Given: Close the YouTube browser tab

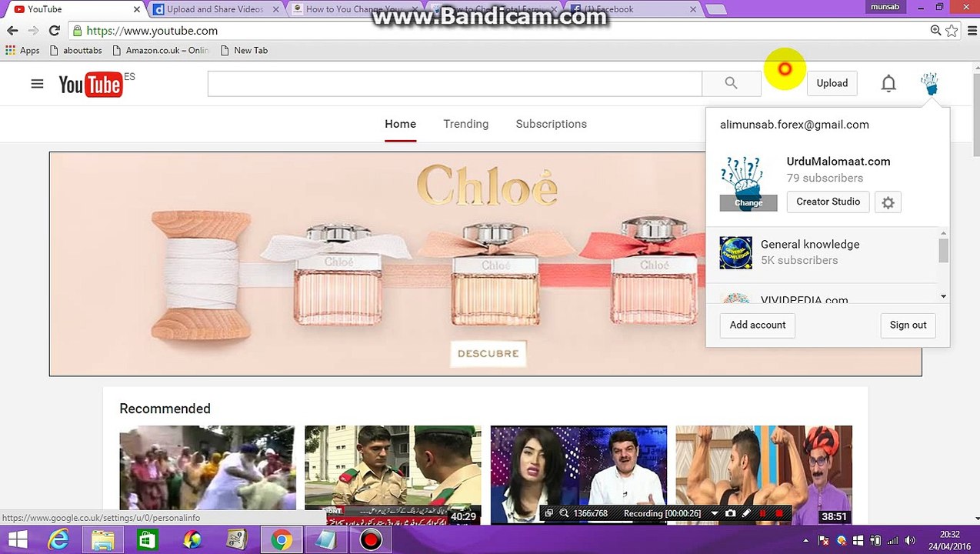Looking at the screenshot, I should [137, 9].
